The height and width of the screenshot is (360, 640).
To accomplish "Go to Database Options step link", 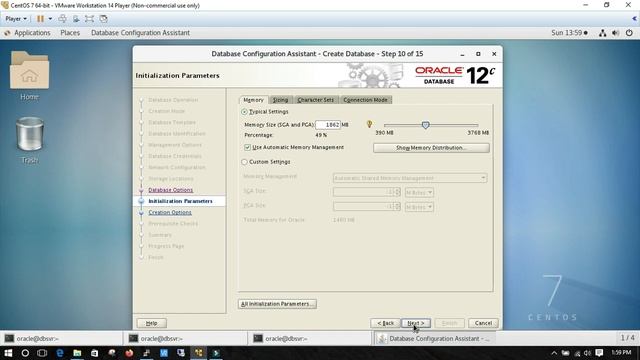I will click(171, 190).
